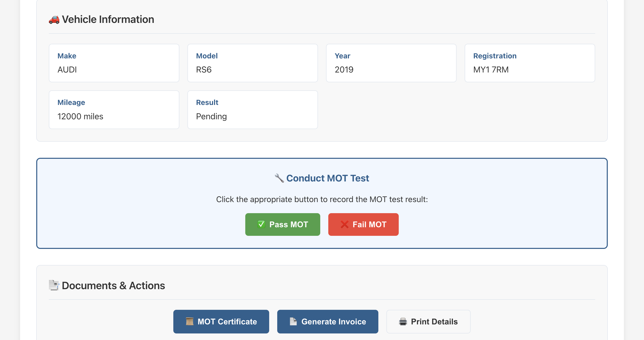Print the vehicle details
644x340 pixels.
[428, 321]
